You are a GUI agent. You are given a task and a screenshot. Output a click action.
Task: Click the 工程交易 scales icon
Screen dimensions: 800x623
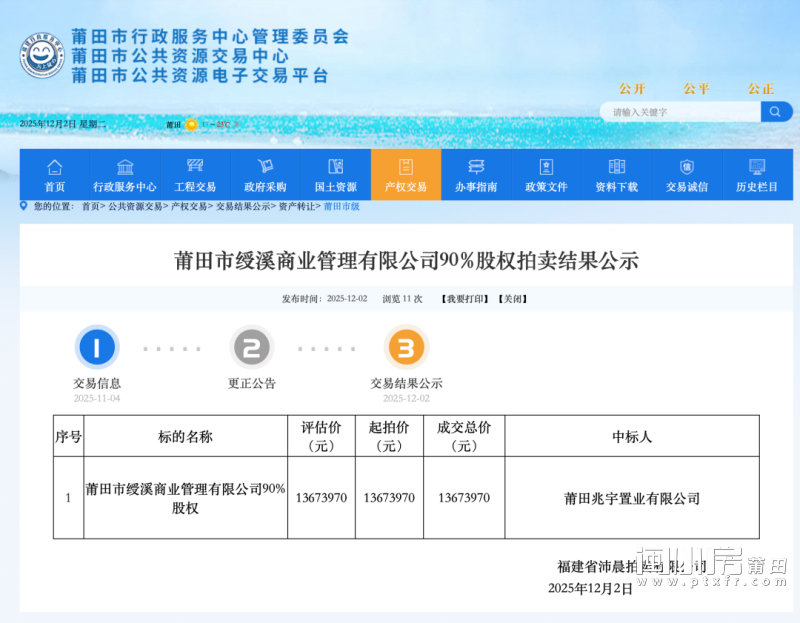click(195, 165)
